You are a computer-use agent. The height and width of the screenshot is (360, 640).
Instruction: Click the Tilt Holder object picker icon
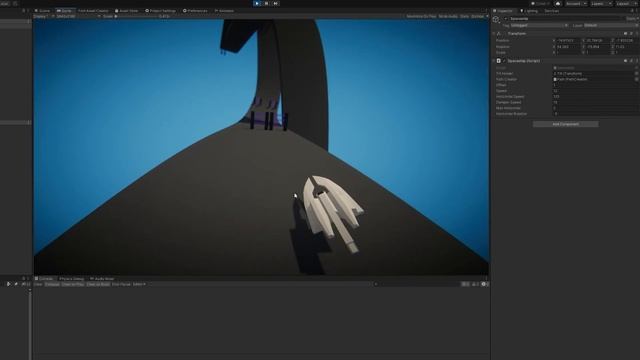[x=636, y=73]
